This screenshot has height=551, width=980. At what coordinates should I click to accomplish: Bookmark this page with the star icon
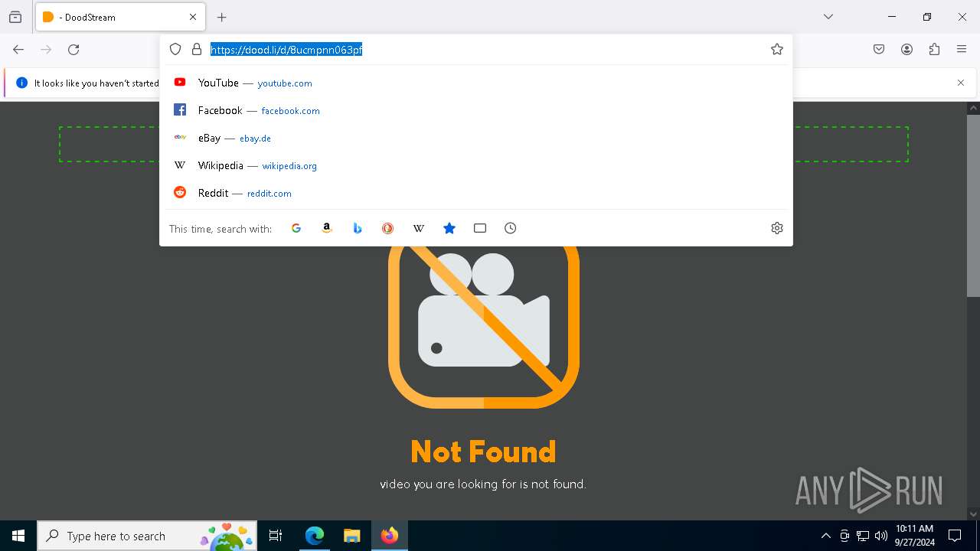point(777,49)
